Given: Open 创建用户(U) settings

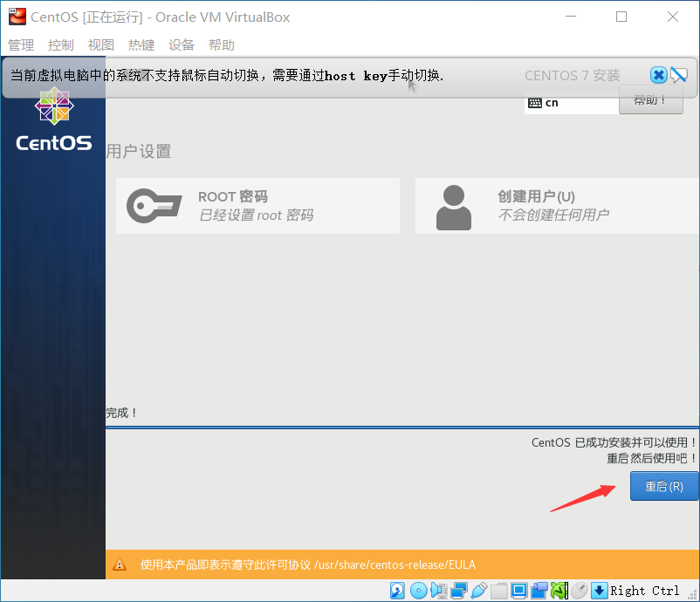Looking at the screenshot, I should tap(557, 206).
